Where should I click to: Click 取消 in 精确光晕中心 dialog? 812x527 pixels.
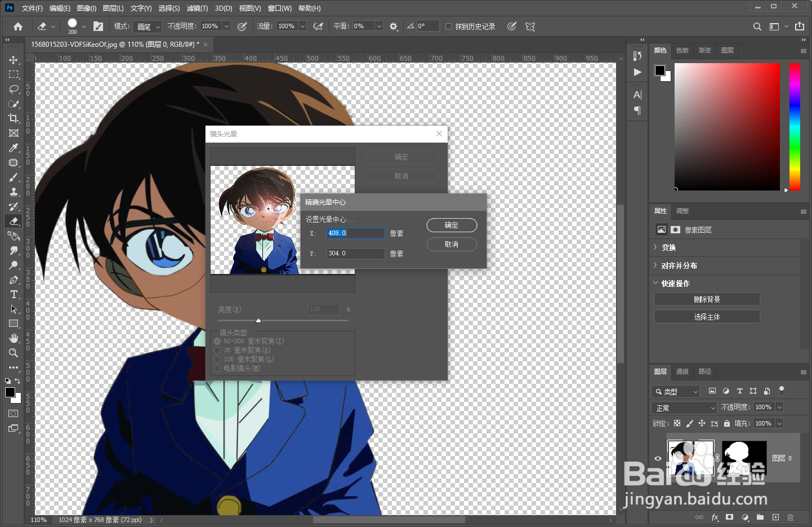[452, 245]
